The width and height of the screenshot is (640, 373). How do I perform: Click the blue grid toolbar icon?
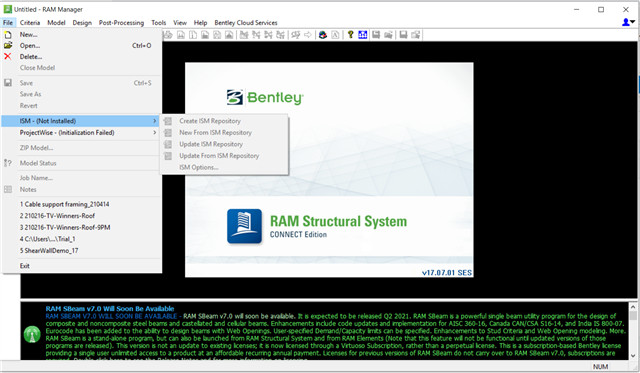(x=363, y=35)
